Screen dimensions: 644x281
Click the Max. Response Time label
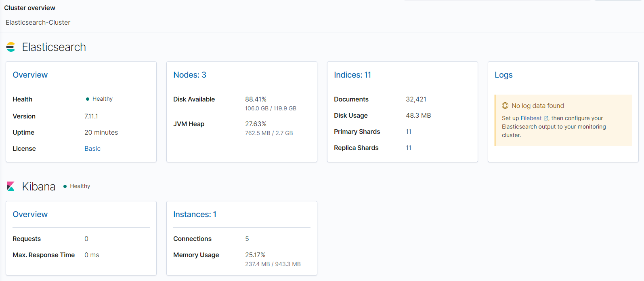point(44,255)
